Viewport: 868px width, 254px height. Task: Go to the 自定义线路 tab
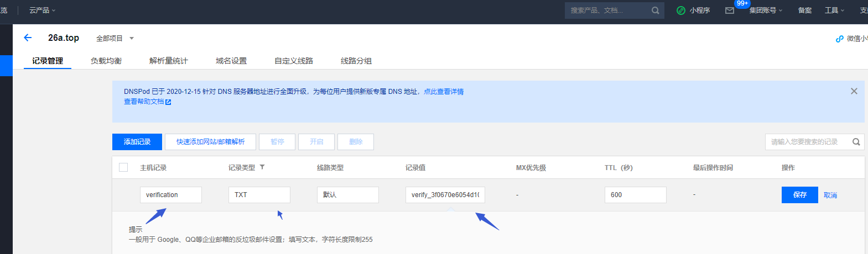click(x=294, y=61)
